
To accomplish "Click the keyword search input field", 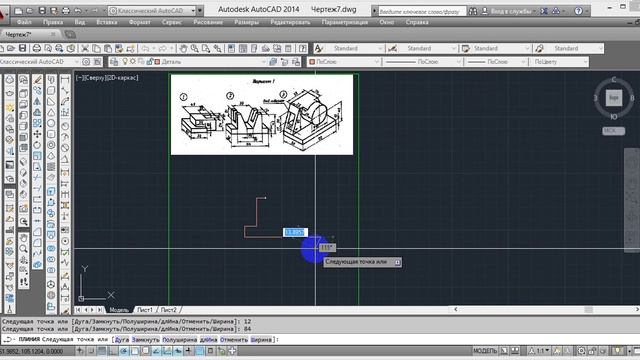I will (x=422, y=11).
